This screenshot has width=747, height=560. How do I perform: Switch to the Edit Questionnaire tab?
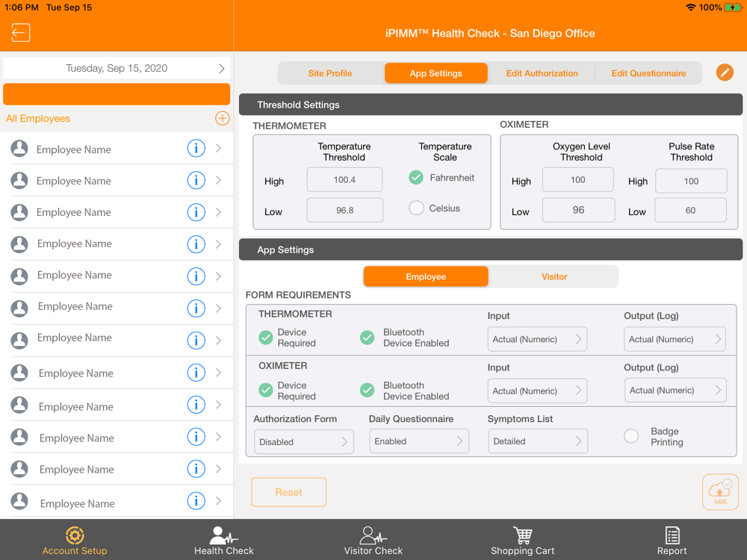point(648,73)
